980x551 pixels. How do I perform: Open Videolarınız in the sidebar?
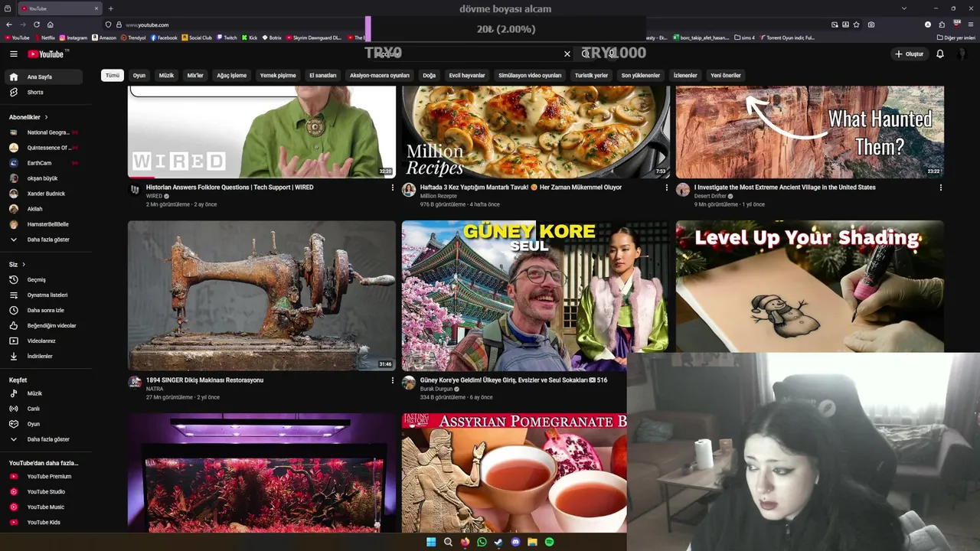click(42, 341)
